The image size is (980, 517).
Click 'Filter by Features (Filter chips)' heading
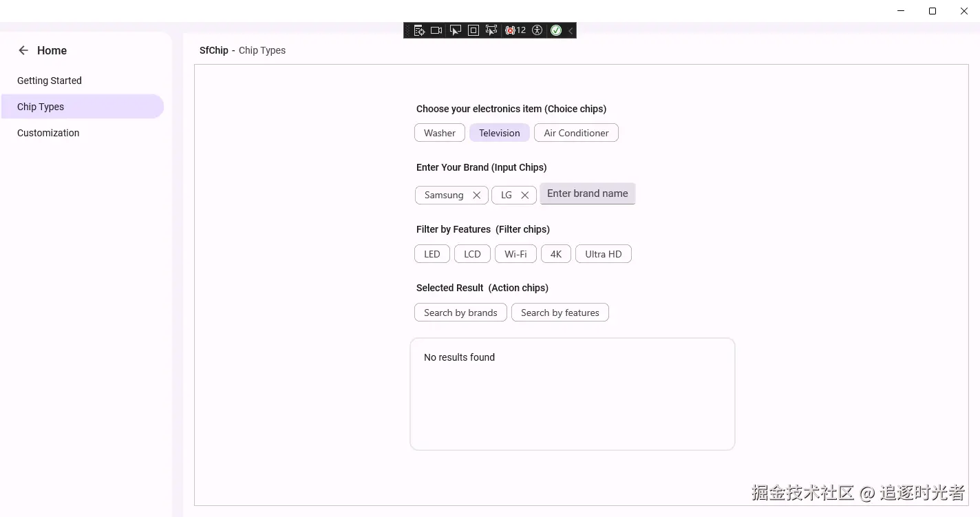click(483, 229)
